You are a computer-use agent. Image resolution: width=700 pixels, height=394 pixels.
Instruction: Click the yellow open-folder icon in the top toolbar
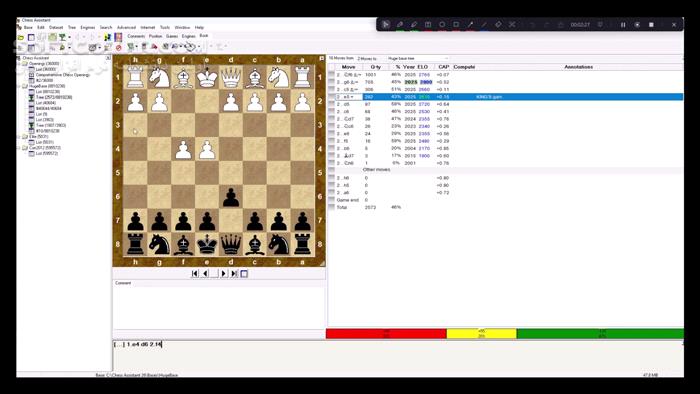coord(21,37)
